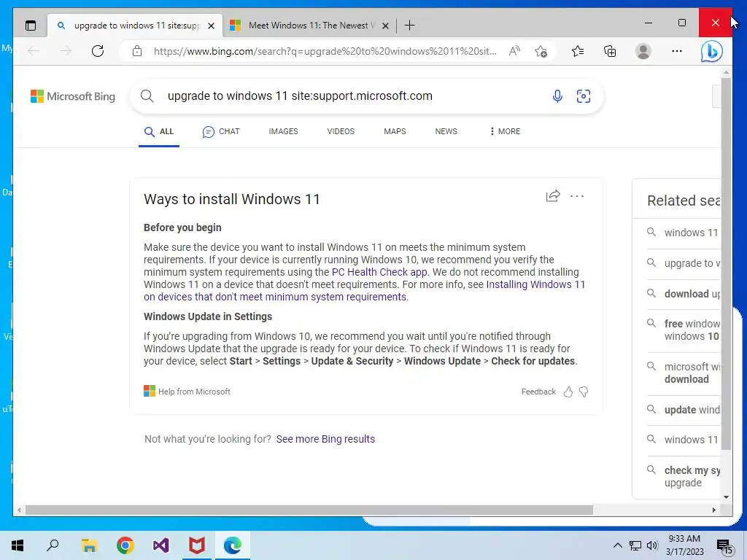Image resolution: width=747 pixels, height=560 pixels.
Task: Open taskbar search magnifier
Action: 53,545
